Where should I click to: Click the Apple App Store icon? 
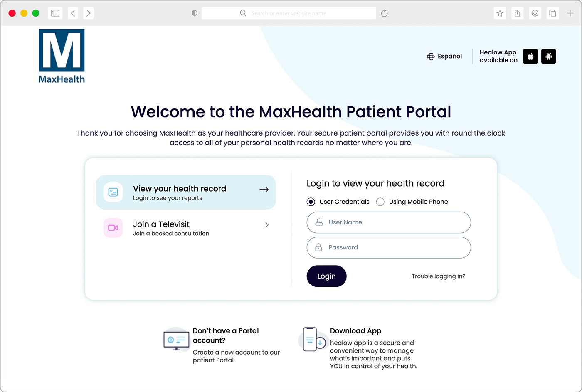pos(530,56)
